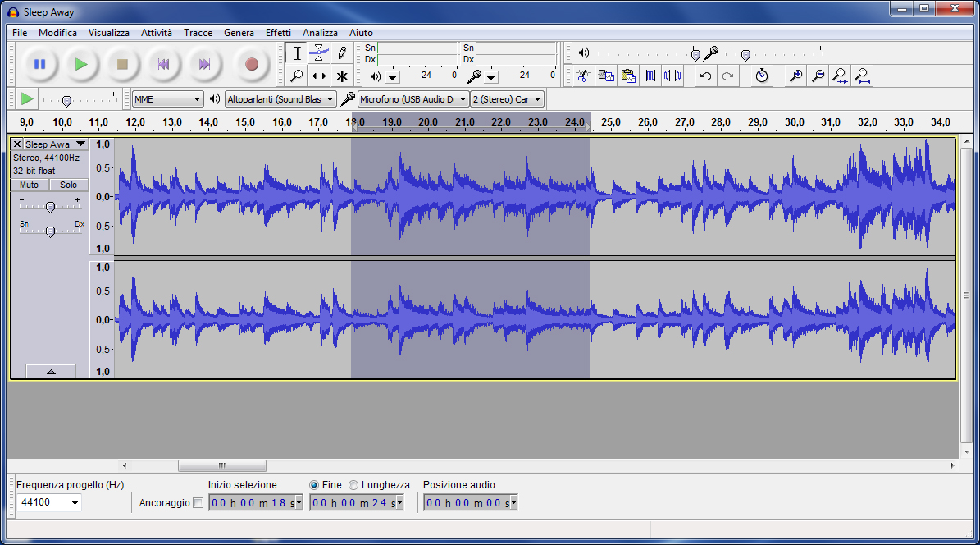Select the Lunghezza radio button
980x545 pixels.
click(353, 485)
